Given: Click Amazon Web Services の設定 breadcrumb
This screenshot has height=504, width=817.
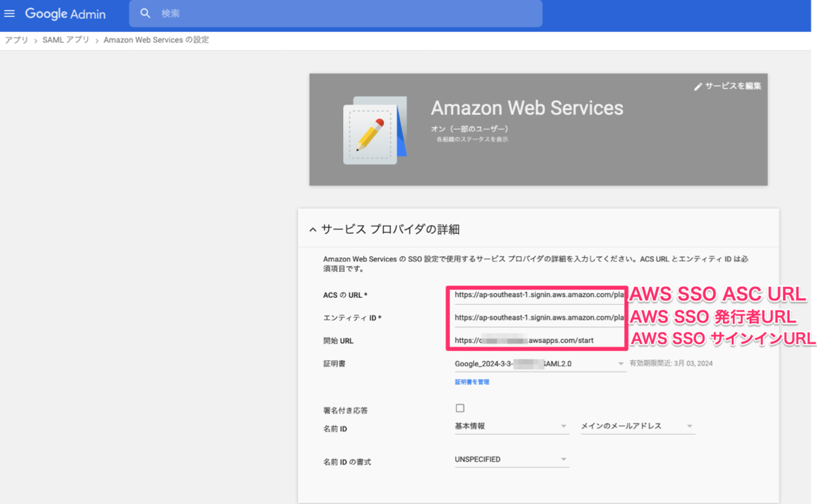Looking at the screenshot, I should click(156, 40).
